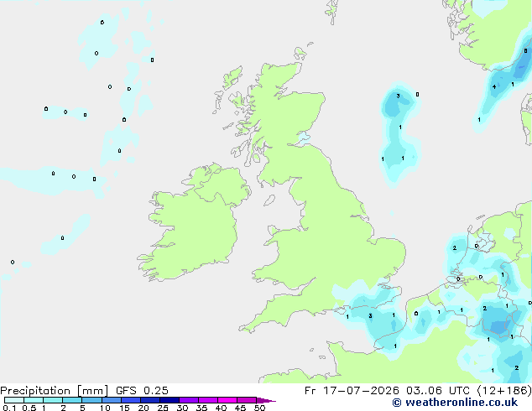Click the 35–40 mm legend color box
The image size is (532, 411).
(x=208, y=400)
